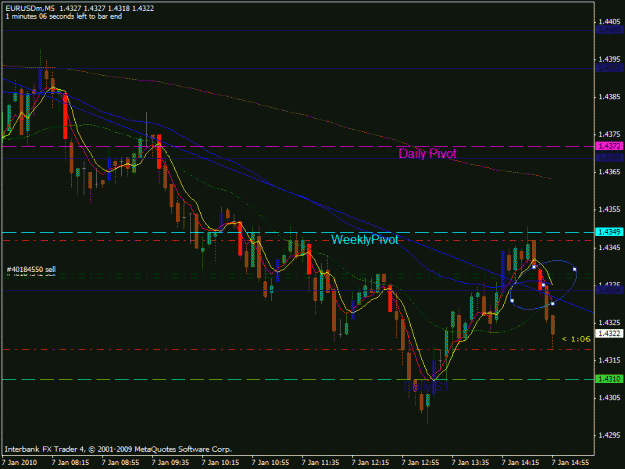This screenshot has height=469, width=625.
Task: Select the magenta 'Daily Pivot' label
Action: [427, 154]
